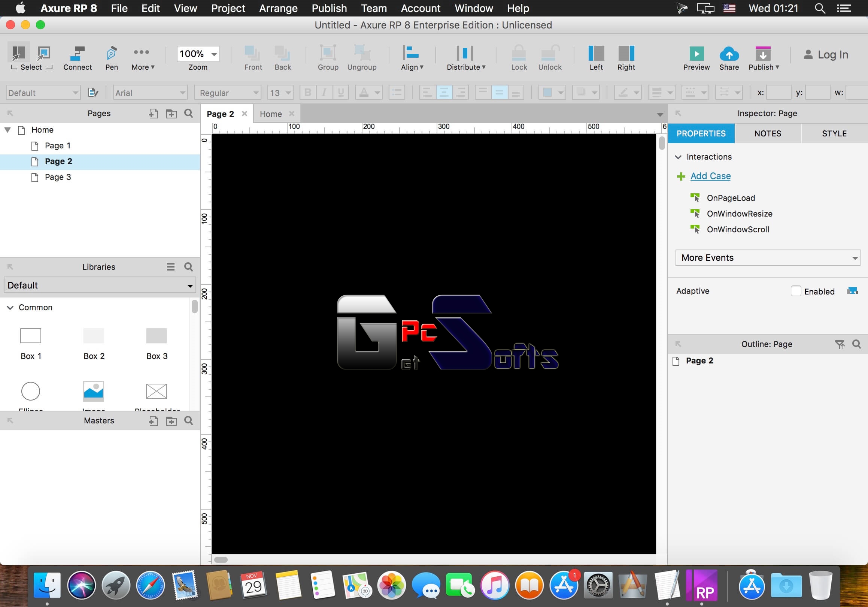This screenshot has height=607, width=868.
Task: Open the Default widget style dropdown
Action: 43,93
